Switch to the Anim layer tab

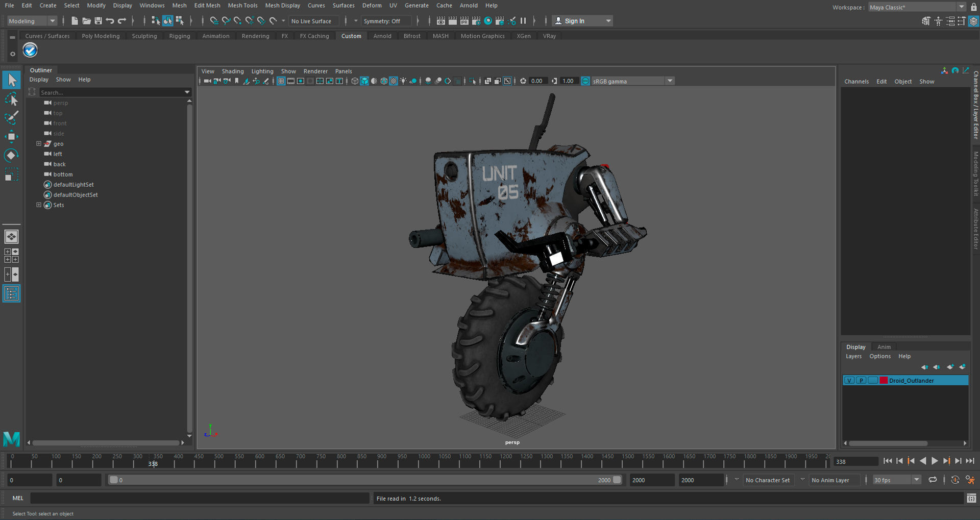[x=884, y=347]
